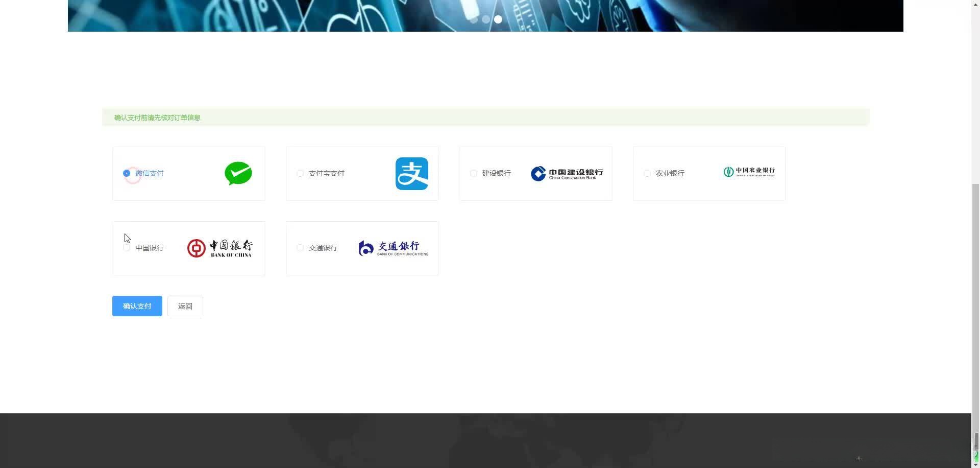Click the green WeChat Pay logo
The height and width of the screenshot is (468, 980).
click(238, 173)
